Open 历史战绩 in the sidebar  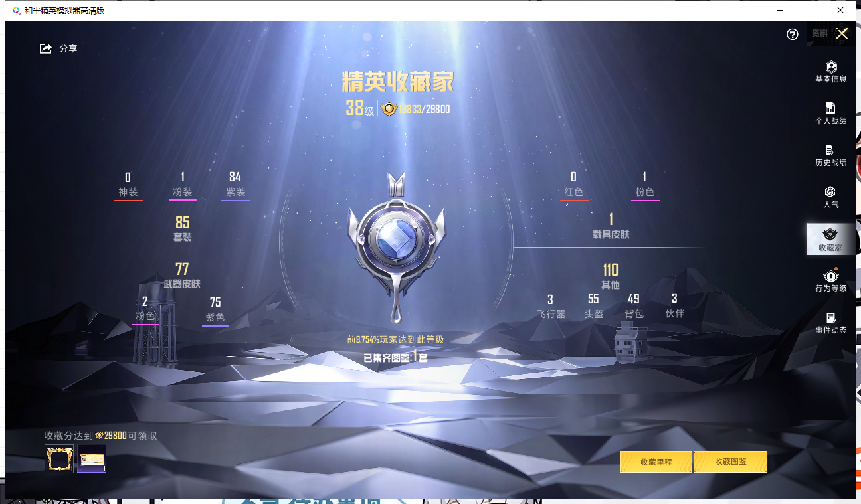pos(830,155)
